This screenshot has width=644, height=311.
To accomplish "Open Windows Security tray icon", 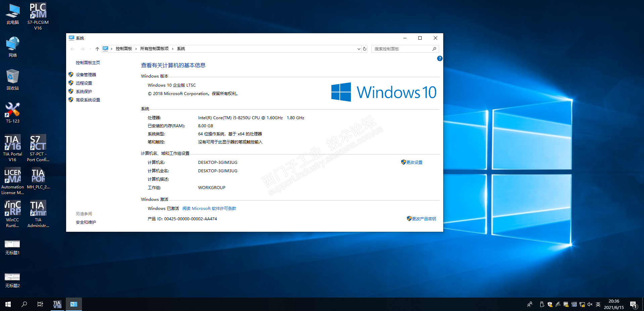I will (x=550, y=304).
